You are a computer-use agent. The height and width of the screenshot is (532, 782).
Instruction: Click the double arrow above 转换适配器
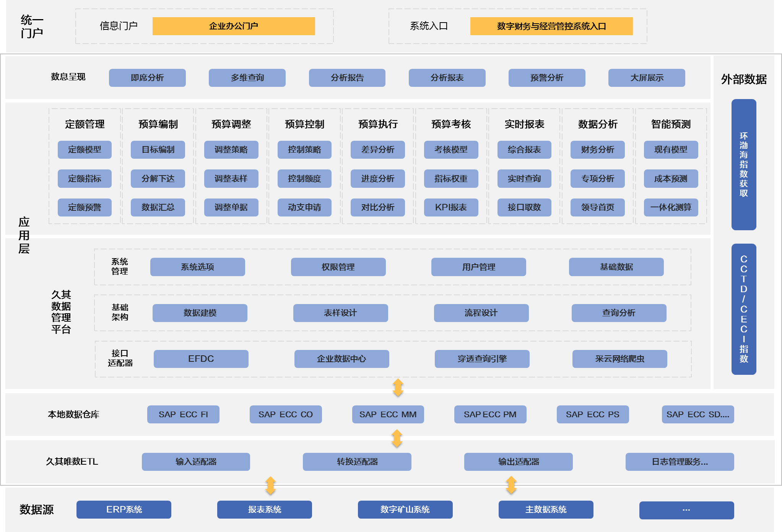point(397,438)
